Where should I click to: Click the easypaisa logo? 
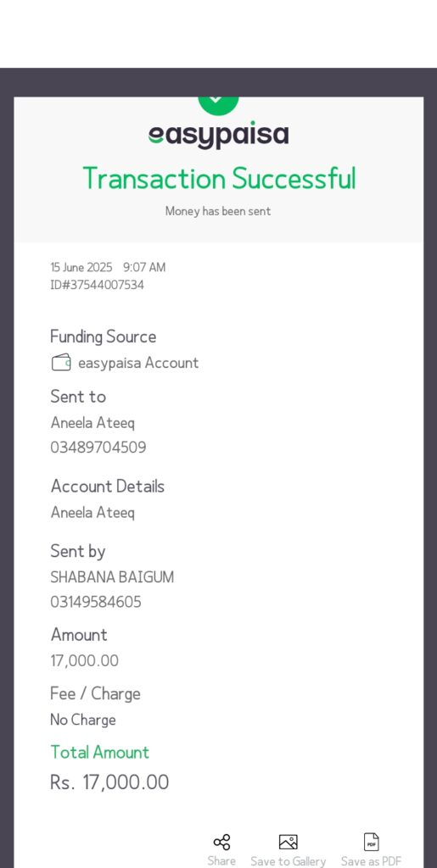218,135
